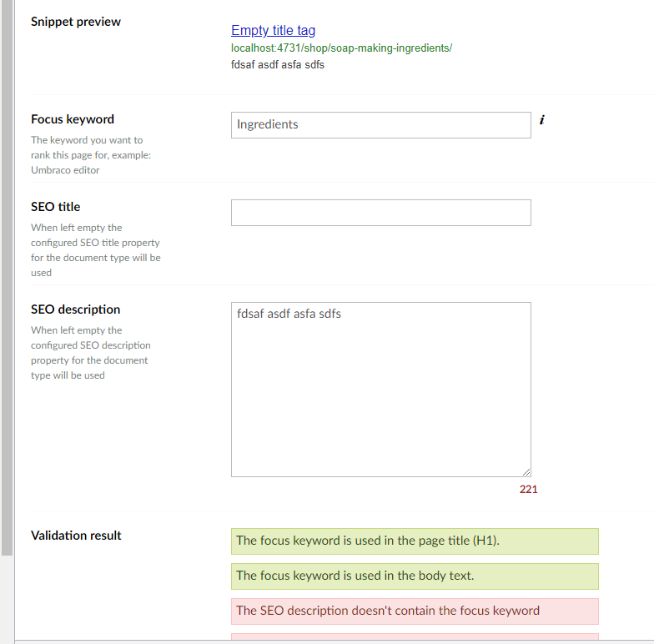
Task: Click the "Snippet preview" label
Action: (76, 22)
